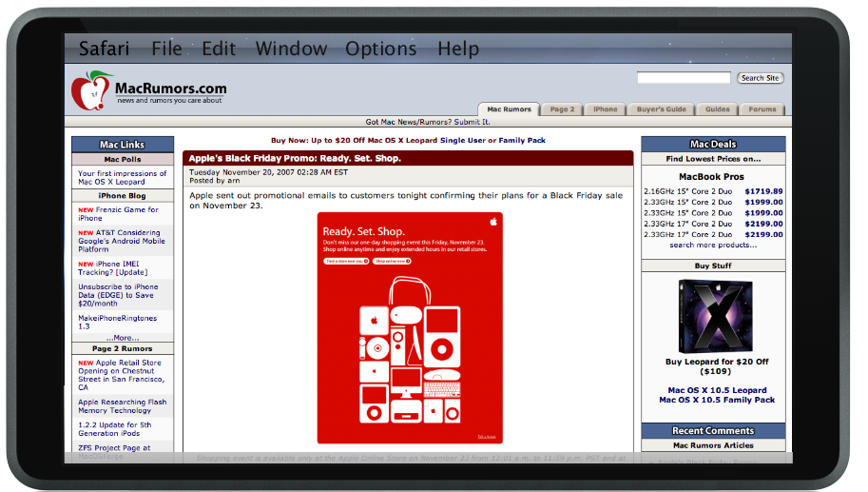
Task: Open MakeiPhoneRingtones 1.3 link
Action: point(117,322)
